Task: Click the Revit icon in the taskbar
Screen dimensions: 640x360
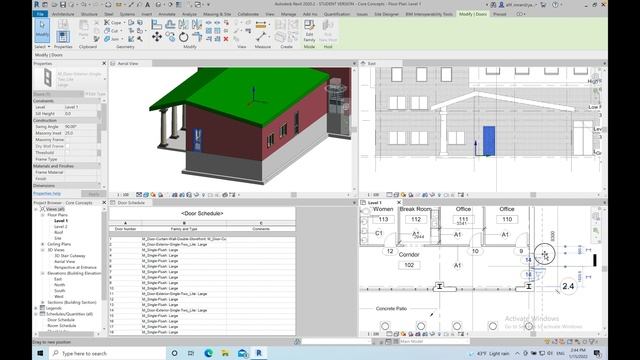Action: coord(259,353)
